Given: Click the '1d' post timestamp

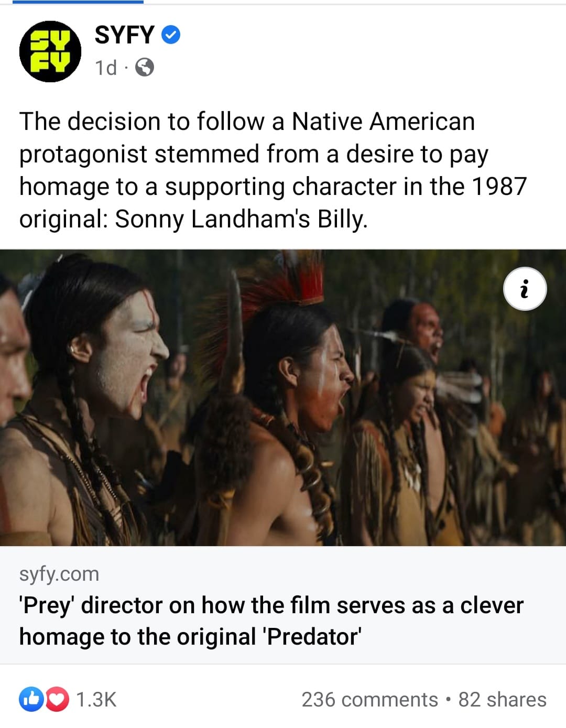Looking at the screenshot, I should click(x=106, y=68).
